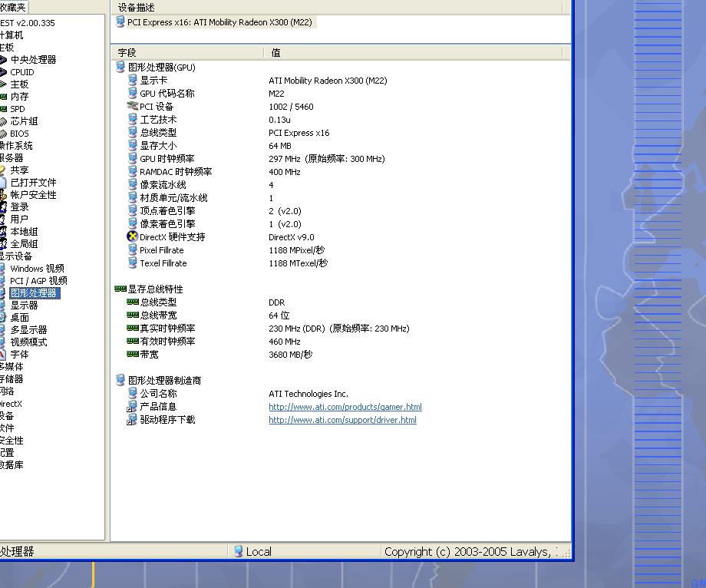Click memory icon beside 带宽
Image resolution: width=706 pixels, height=588 pixels.
(x=132, y=354)
